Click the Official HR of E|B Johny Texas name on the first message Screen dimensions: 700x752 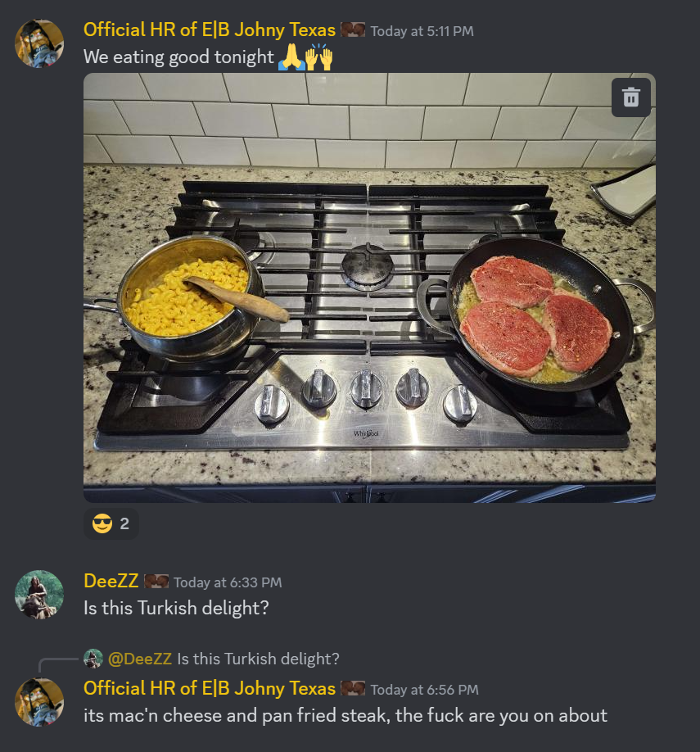coord(210,29)
